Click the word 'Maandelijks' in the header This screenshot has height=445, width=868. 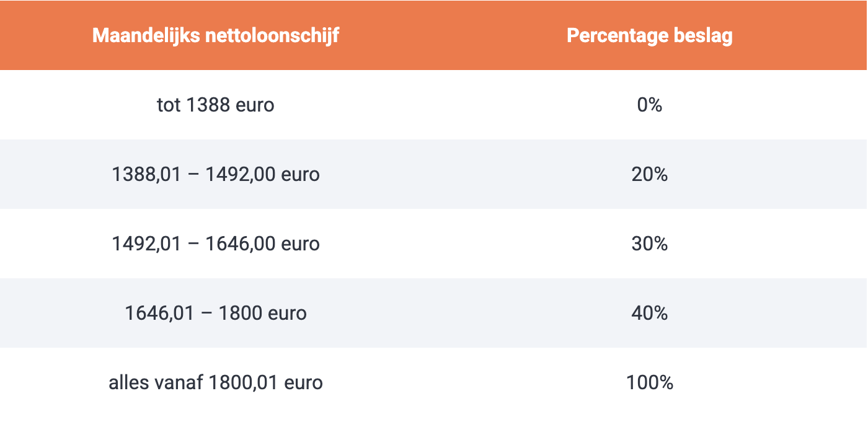point(146,36)
